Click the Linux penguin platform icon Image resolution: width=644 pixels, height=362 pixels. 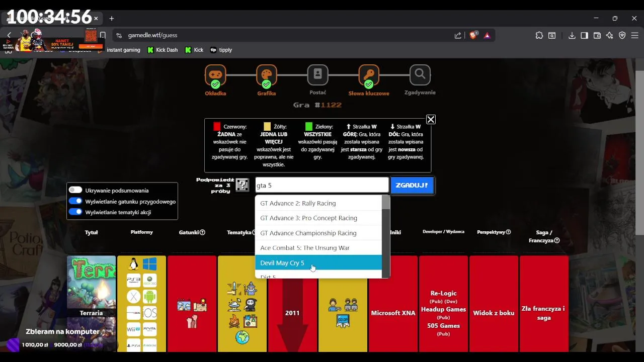[x=133, y=264]
